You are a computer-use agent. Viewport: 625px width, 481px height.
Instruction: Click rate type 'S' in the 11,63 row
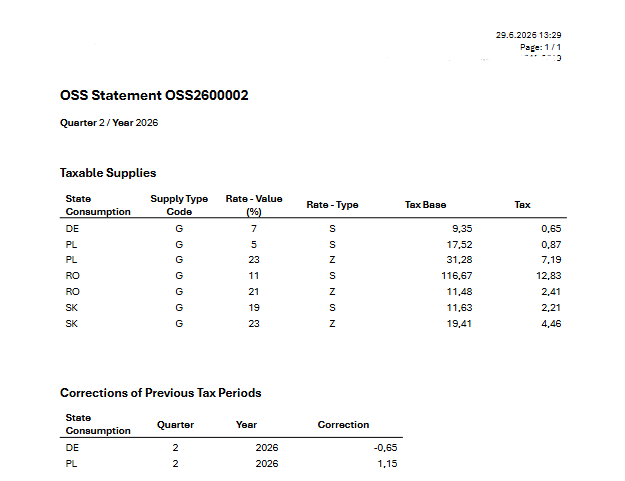point(332,308)
